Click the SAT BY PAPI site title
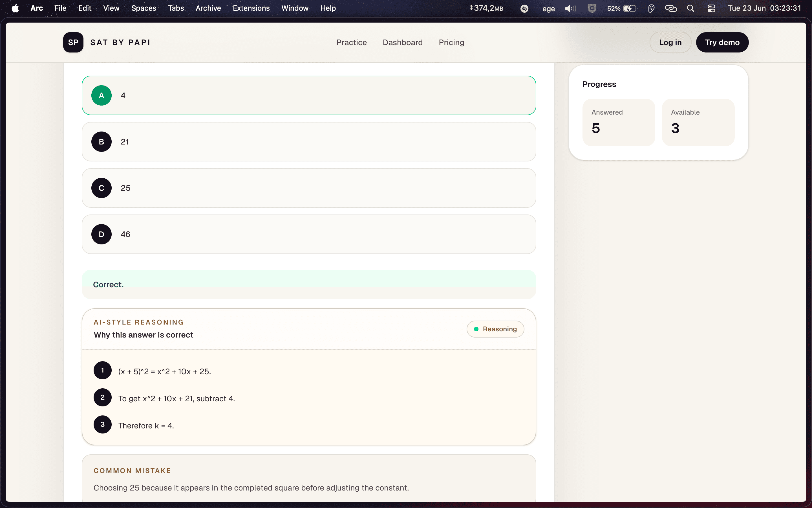 [120, 42]
